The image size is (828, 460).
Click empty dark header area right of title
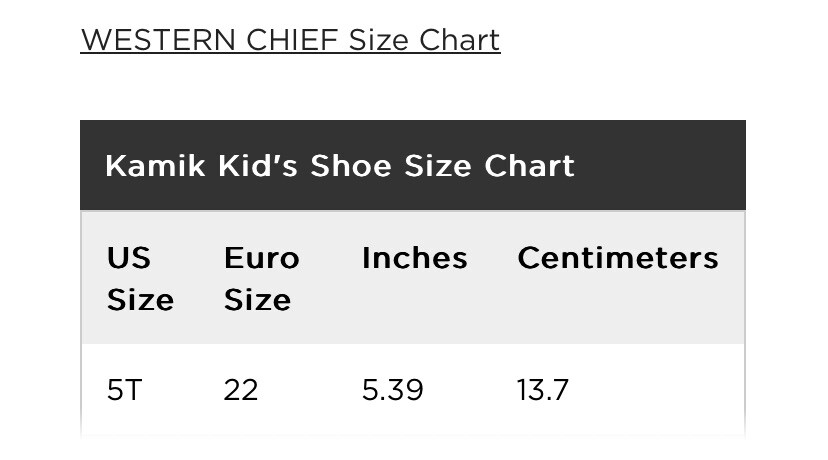(660, 165)
